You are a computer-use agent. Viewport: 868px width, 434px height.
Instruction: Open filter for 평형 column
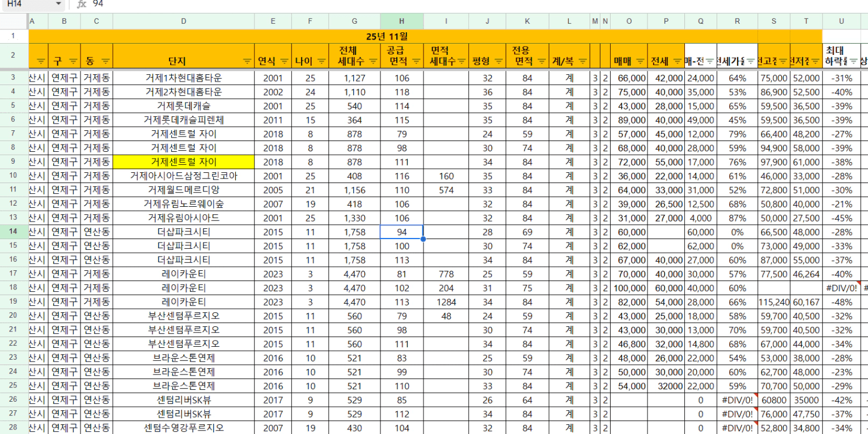click(498, 61)
